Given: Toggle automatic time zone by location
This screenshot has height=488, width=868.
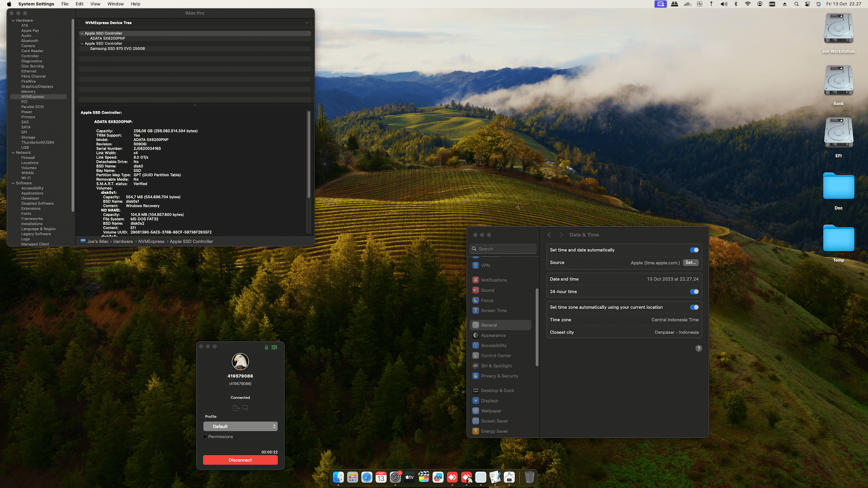Looking at the screenshot, I should point(694,307).
